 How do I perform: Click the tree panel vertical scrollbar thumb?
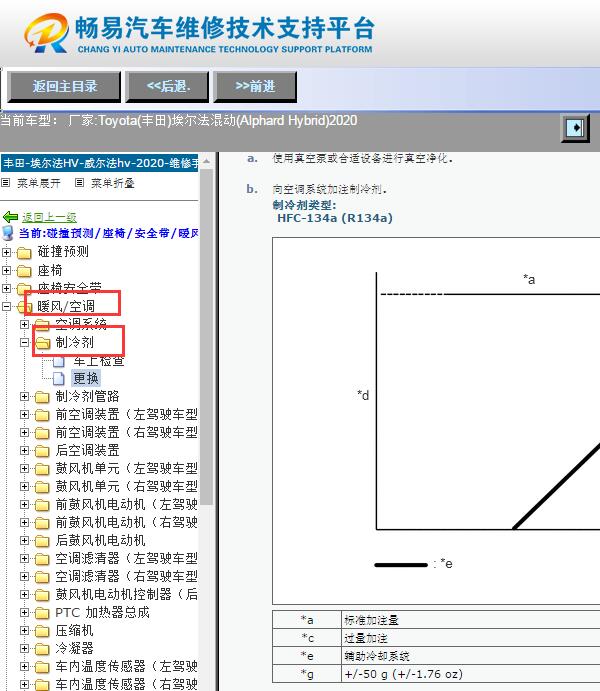pos(206,337)
